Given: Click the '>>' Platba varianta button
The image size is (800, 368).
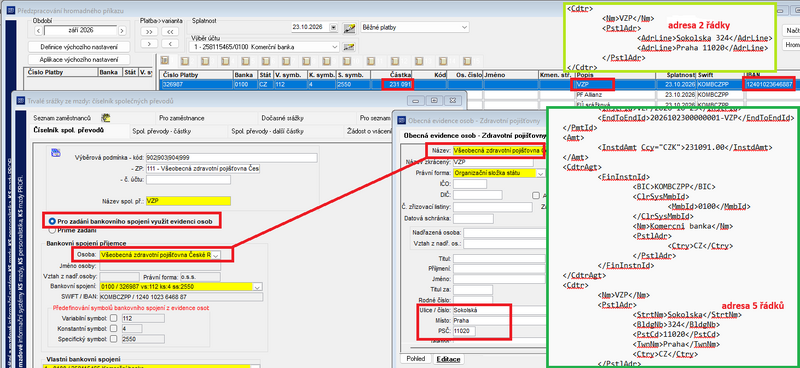Looking at the screenshot, I should tap(149, 31).
